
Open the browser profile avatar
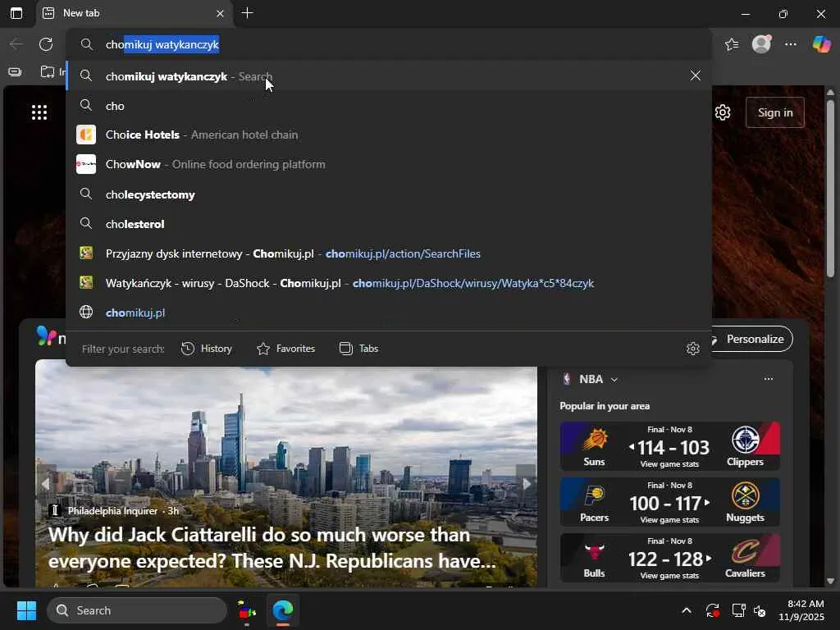click(761, 44)
